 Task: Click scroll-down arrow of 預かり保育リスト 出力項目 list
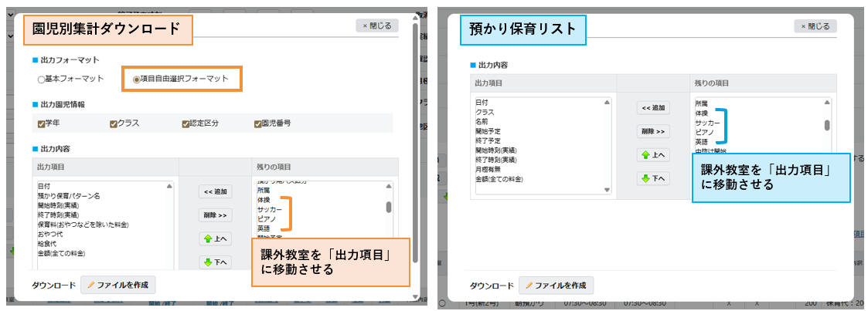click(x=608, y=190)
